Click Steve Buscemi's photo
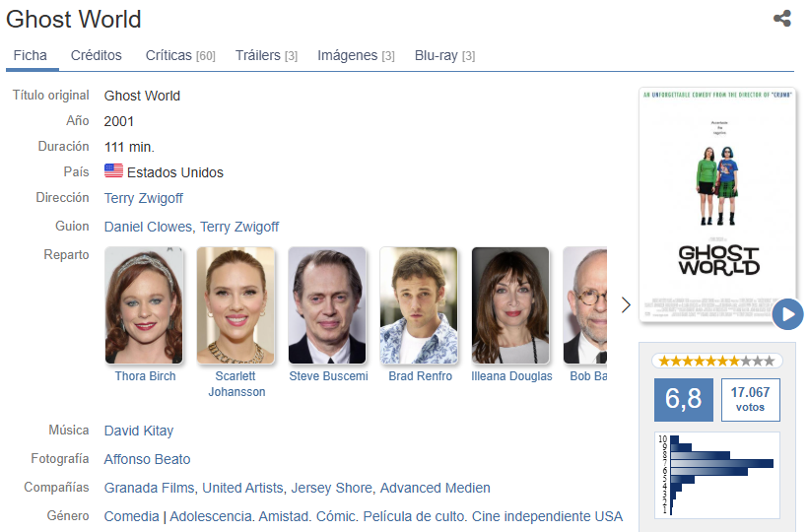This screenshot has height=532, width=808. (327, 305)
